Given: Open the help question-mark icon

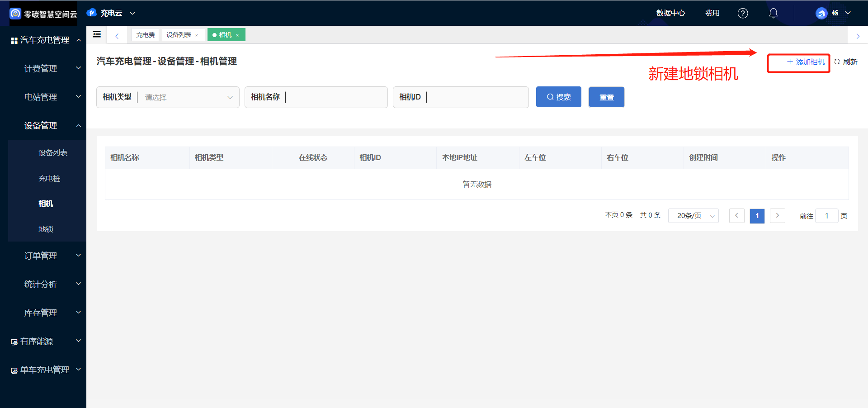Looking at the screenshot, I should [742, 13].
